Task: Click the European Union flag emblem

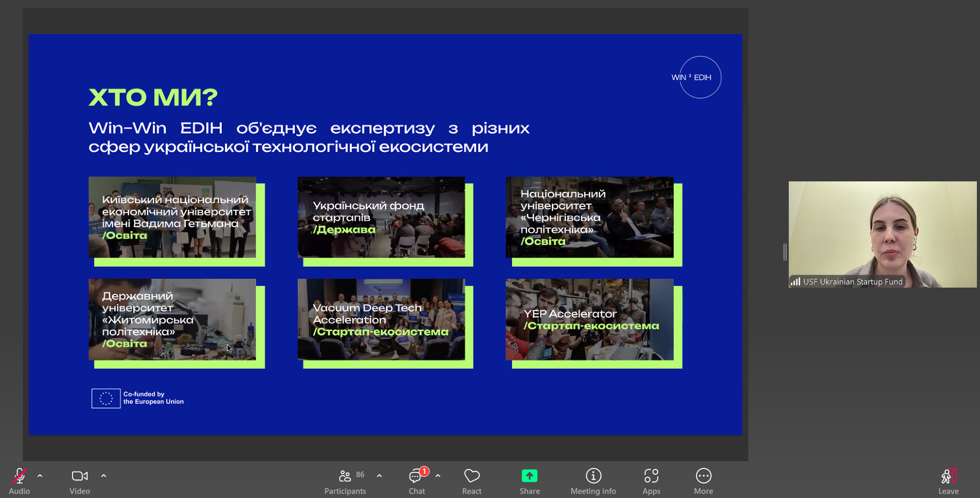Action: [106, 399]
